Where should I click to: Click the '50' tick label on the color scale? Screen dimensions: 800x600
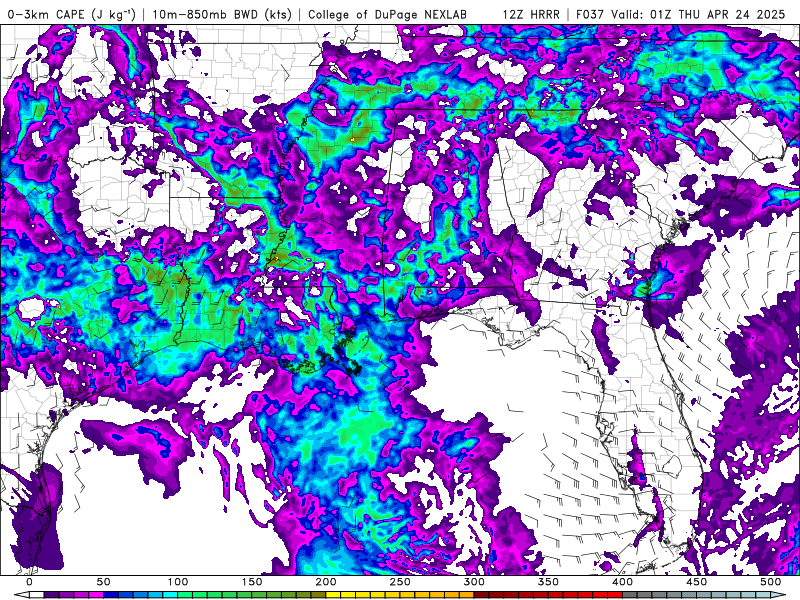click(x=103, y=582)
